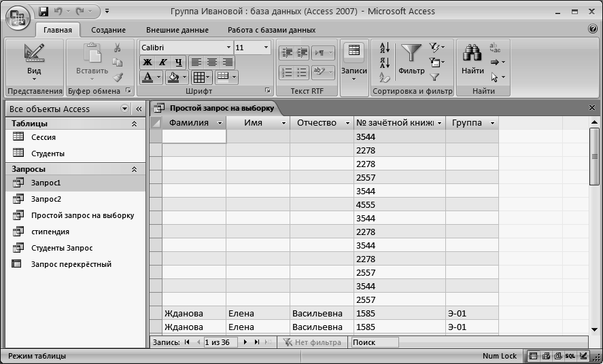Click the font color A button
This screenshot has width=603, height=364.
click(x=148, y=77)
